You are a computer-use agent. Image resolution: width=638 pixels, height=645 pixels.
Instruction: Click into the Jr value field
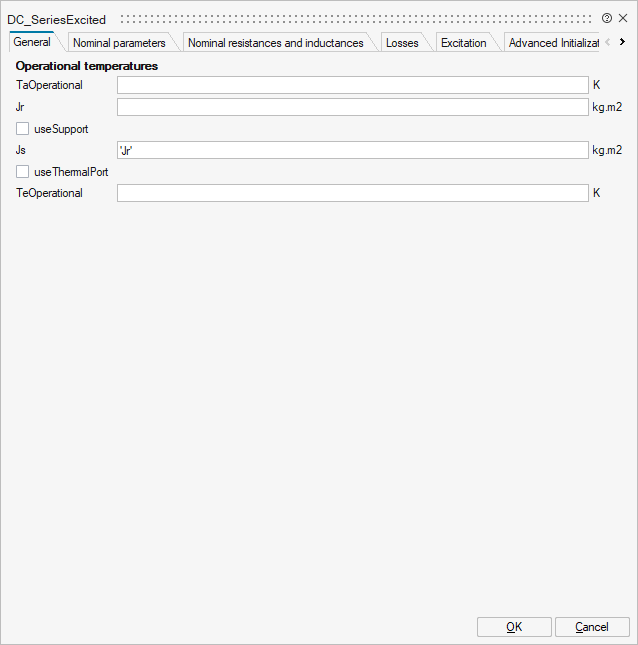352,107
